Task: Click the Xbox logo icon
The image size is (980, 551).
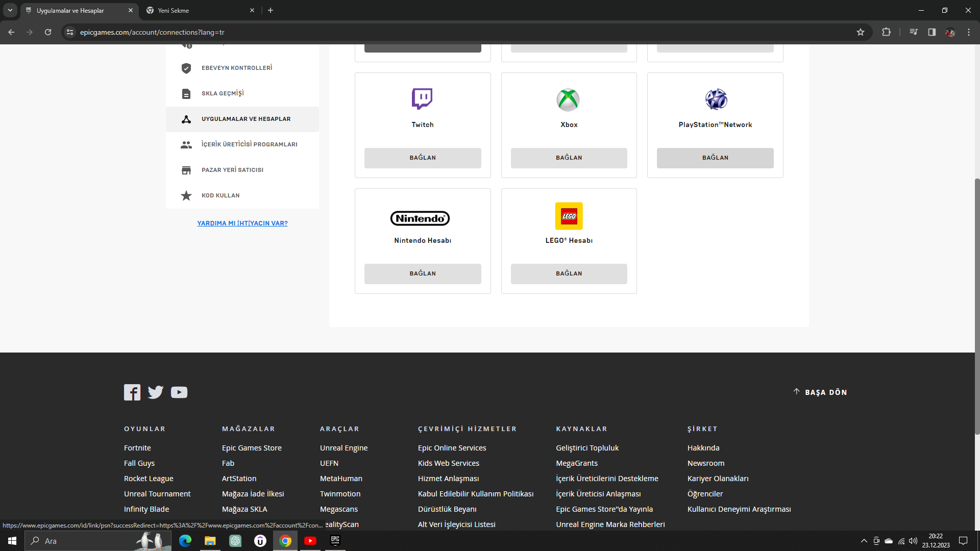Action: 568,99
